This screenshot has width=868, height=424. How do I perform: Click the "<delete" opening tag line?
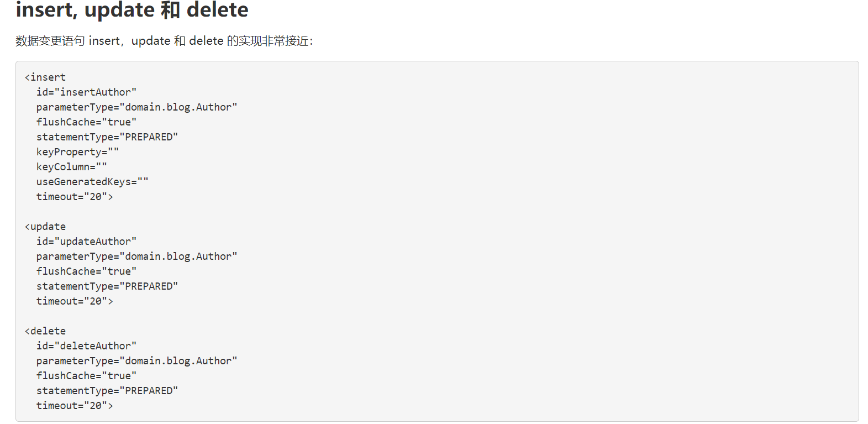(45, 331)
